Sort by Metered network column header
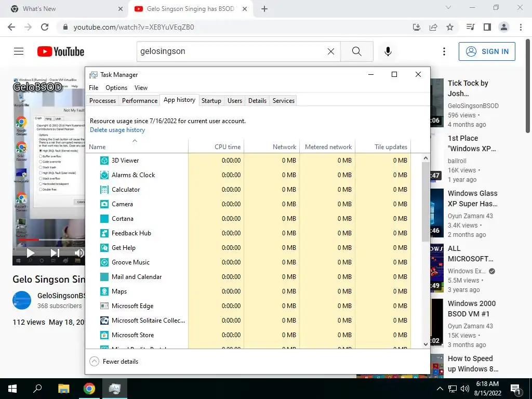Viewport: 532px width, 399px height. 327,146
